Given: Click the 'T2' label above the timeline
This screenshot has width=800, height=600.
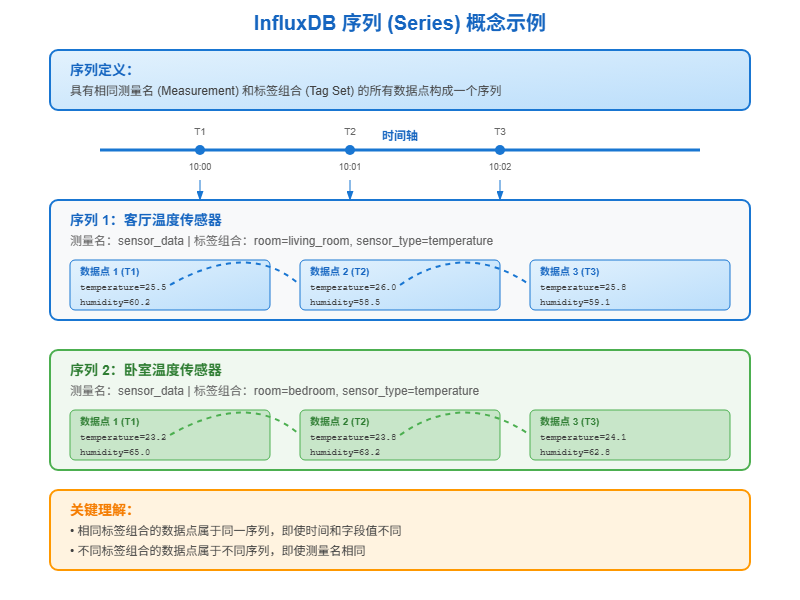Looking at the screenshot, I should pos(350,132).
